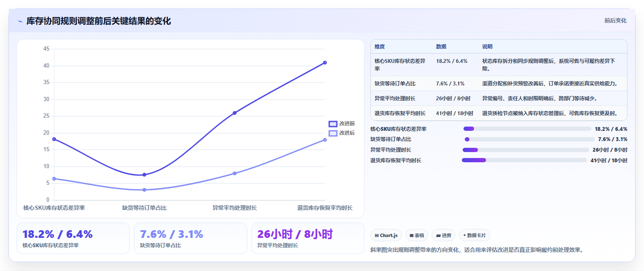Screen dimensions: 644x271
Task: Toggle the 改进前 legend entry
Action: (342, 124)
